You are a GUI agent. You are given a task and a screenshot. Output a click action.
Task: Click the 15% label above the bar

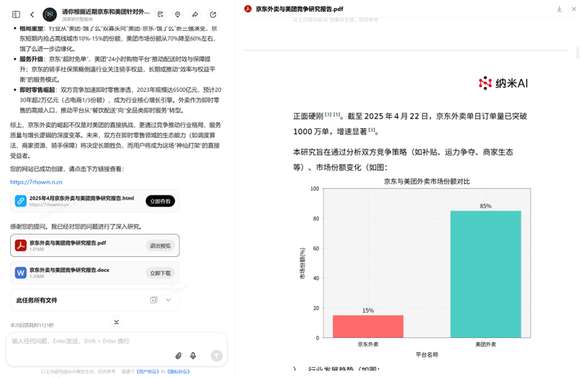click(368, 311)
